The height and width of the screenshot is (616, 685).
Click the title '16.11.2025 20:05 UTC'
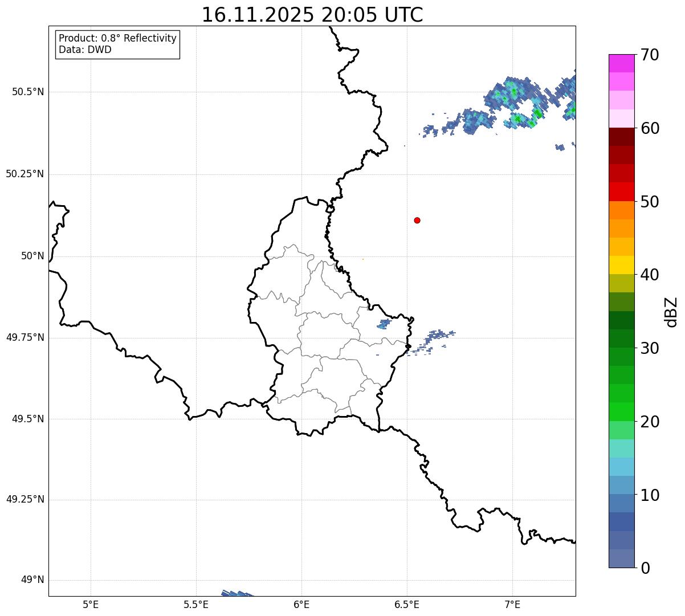[312, 15]
